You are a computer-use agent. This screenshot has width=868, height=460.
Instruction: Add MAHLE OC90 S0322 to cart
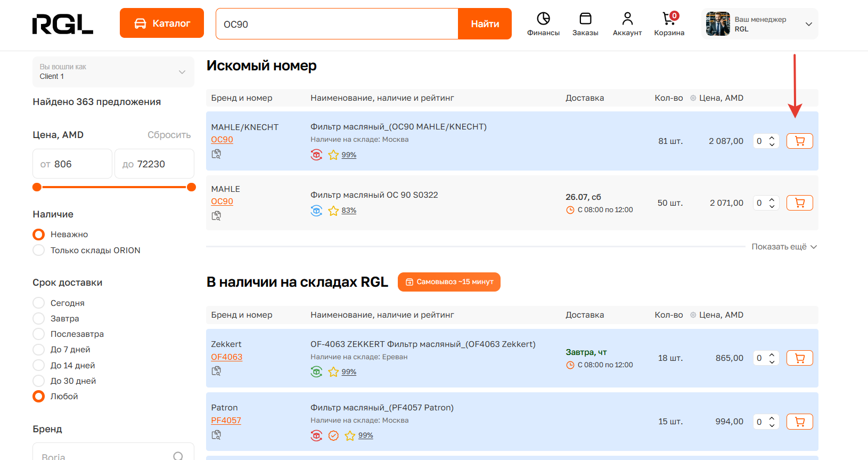799,203
